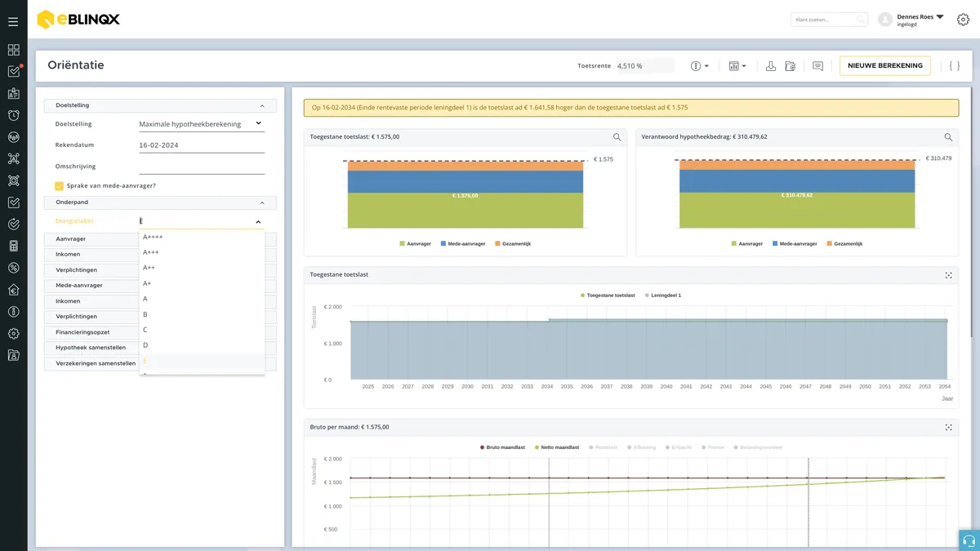
Task: Click the Rekendatum date field
Action: click(x=202, y=145)
